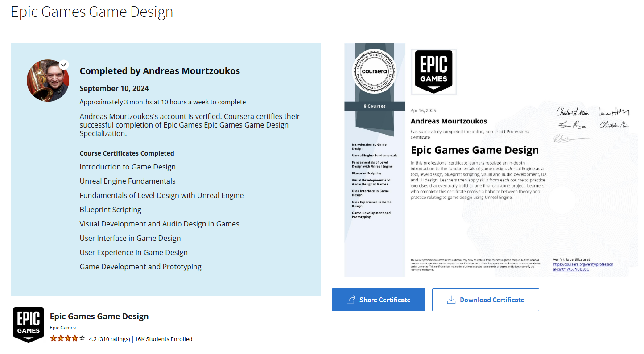Click the "September 10, 2024" completion date
The width and height of the screenshot is (644, 354).
point(114,88)
